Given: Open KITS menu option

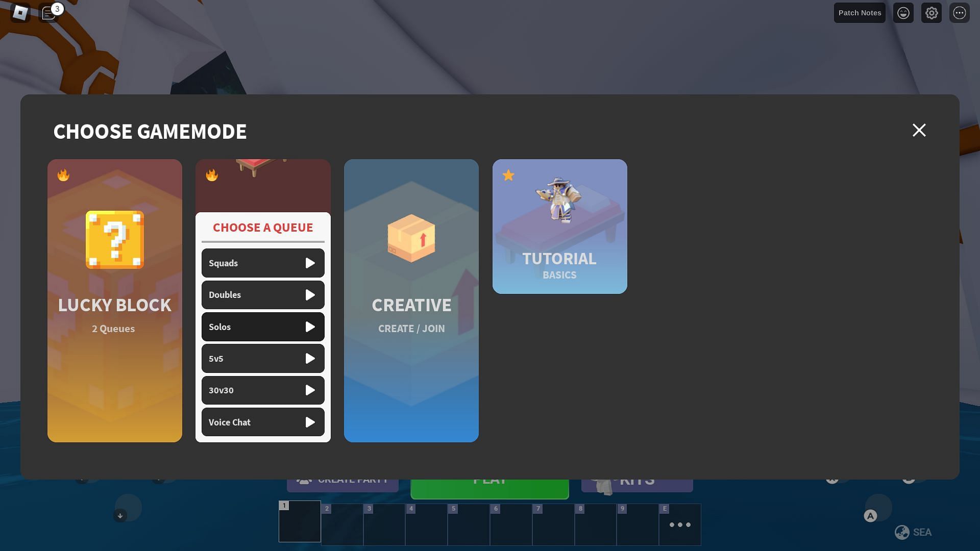Looking at the screenshot, I should click(x=636, y=479).
